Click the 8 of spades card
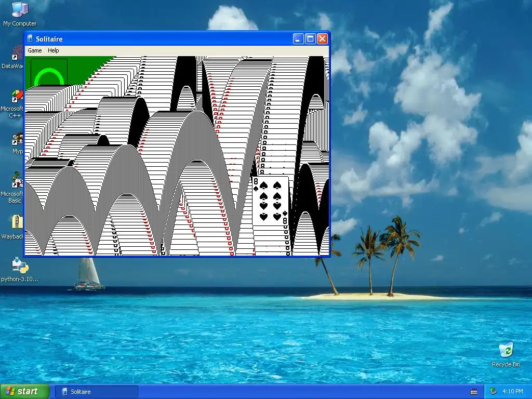532x399 pixels. point(270,201)
